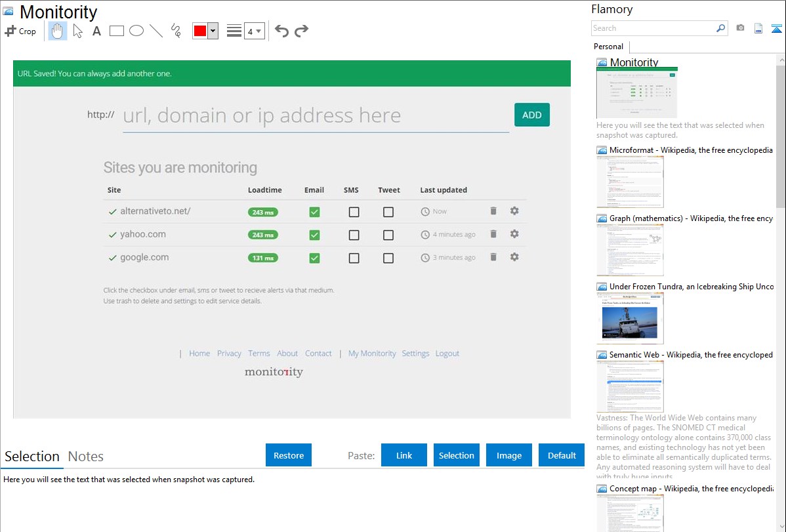Screen dimensions: 786x532
Task: Pick the freehand scribble tool
Action: click(x=176, y=31)
